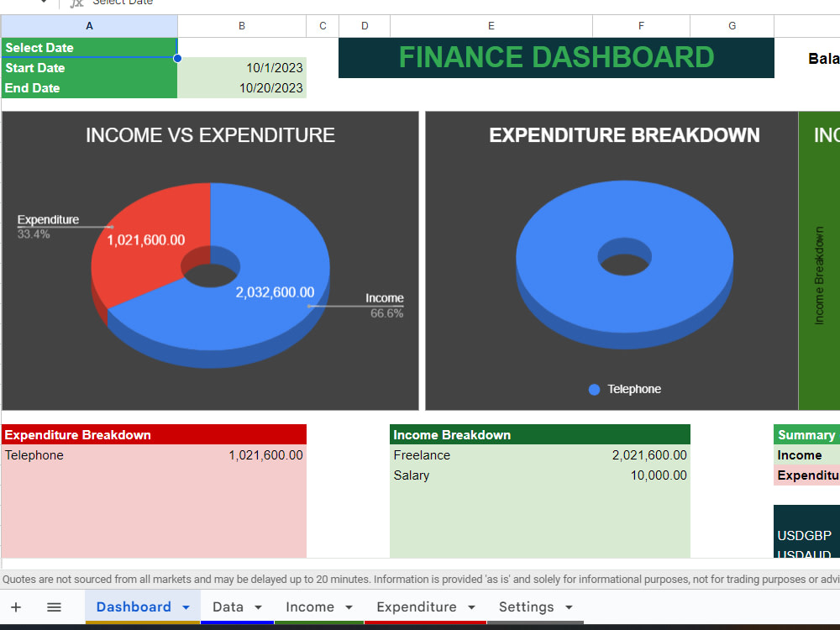The image size is (840, 630).
Task: Open the Dashboard tab dropdown arrow
Action: pyautogui.click(x=186, y=607)
